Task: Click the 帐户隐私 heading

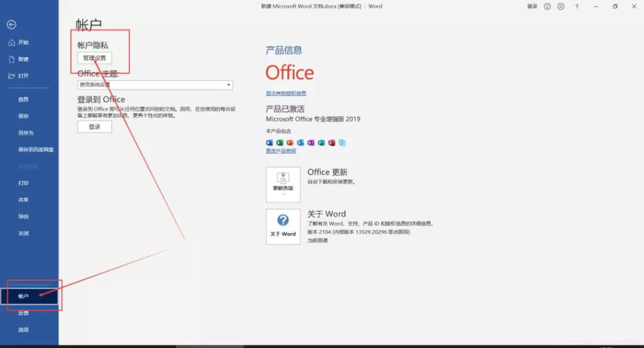Action: tap(93, 45)
